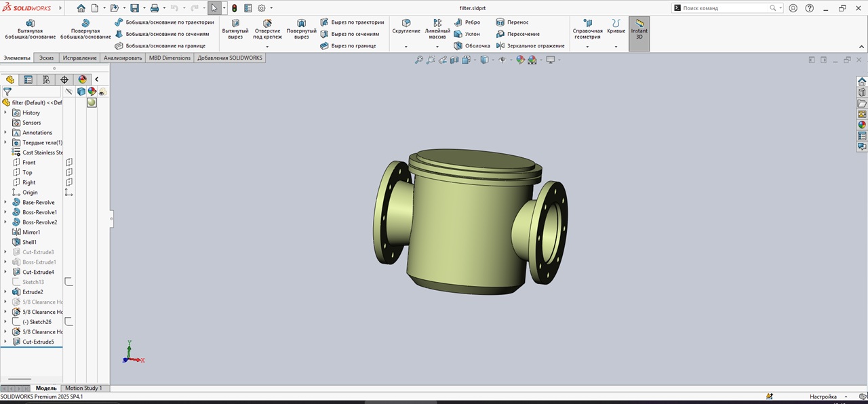Open the DisplayManager appearance tab

(x=83, y=79)
